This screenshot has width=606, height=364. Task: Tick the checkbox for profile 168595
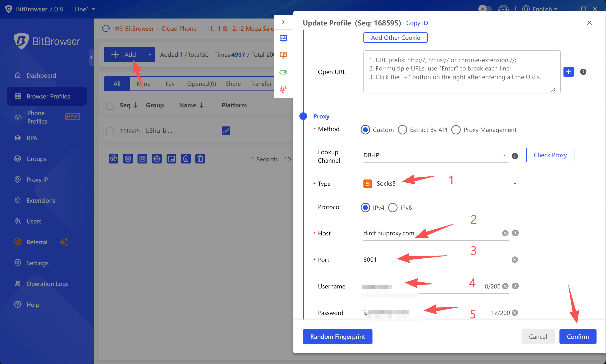[110, 131]
